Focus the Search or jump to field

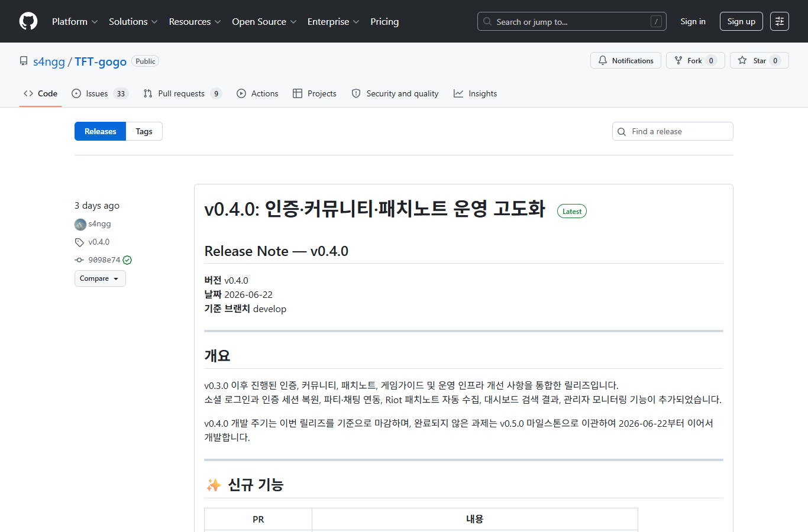[571, 21]
